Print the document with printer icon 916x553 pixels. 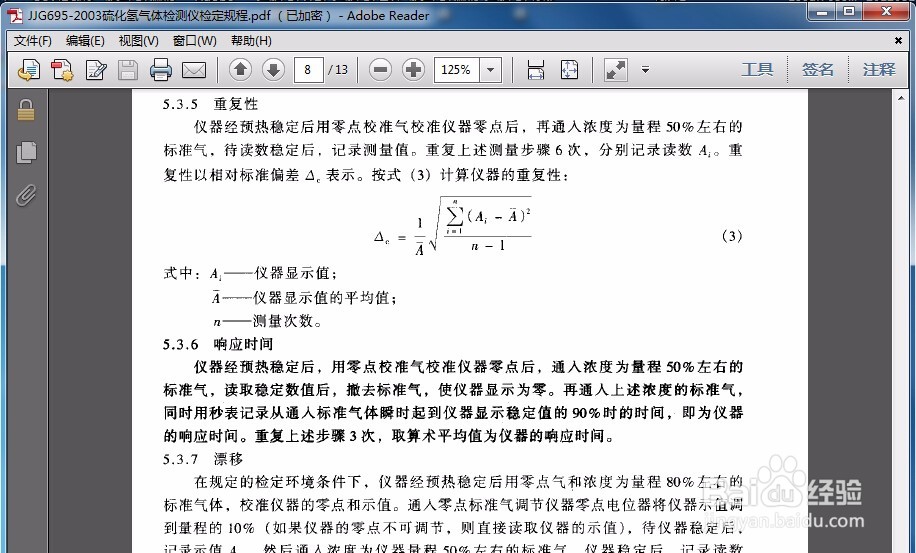161,70
